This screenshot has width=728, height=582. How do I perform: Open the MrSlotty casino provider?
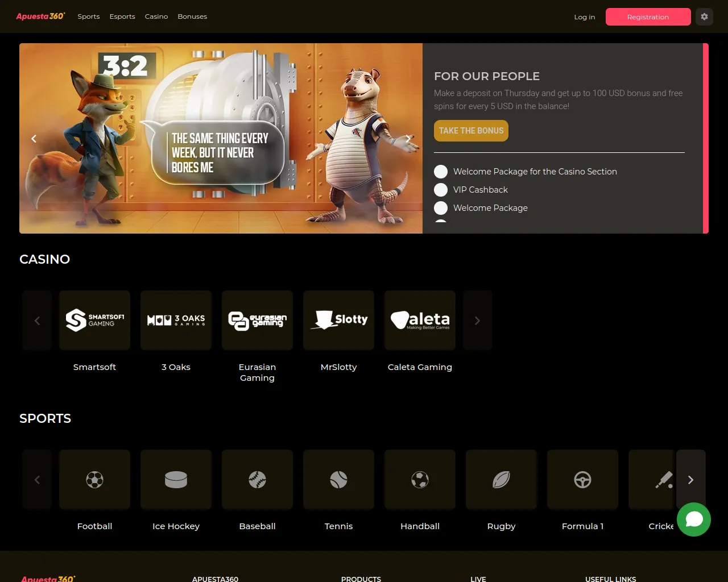pyautogui.click(x=338, y=320)
